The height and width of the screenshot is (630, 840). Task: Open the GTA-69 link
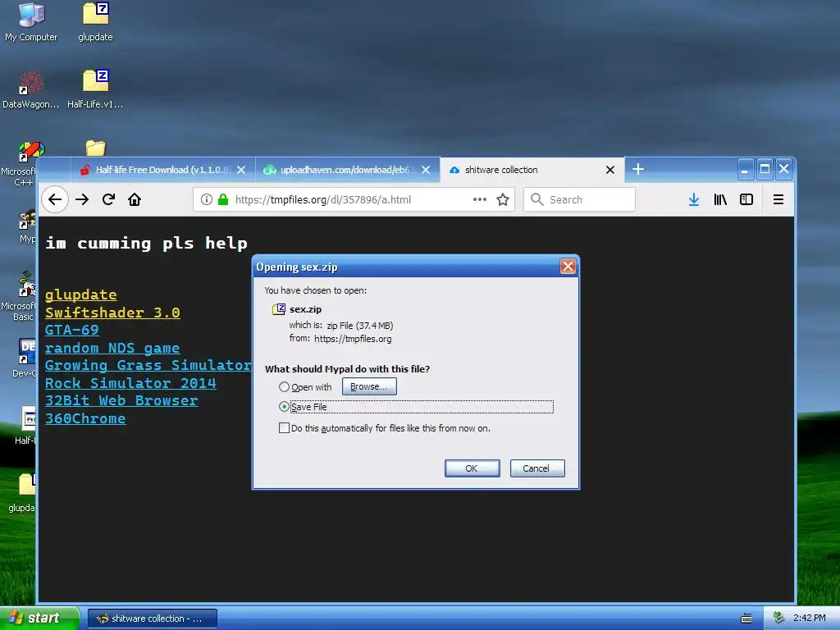click(x=72, y=330)
